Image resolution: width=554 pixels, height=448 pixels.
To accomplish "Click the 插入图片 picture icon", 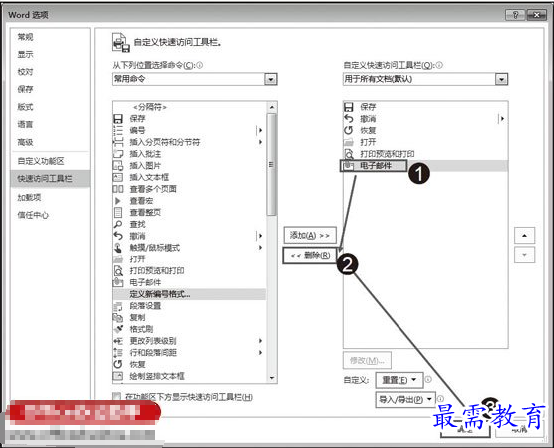I will [118, 165].
